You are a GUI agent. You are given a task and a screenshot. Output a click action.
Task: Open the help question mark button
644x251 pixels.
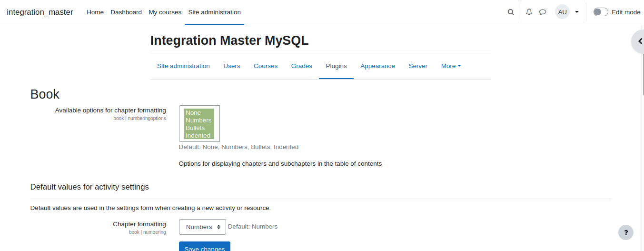(626, 232)
